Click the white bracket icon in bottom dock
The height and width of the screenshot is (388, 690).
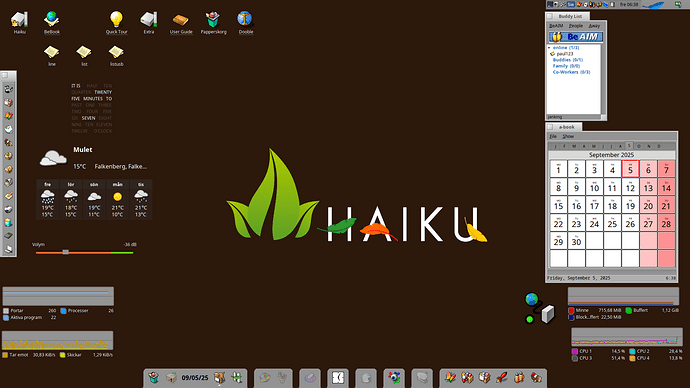(338, 377)
